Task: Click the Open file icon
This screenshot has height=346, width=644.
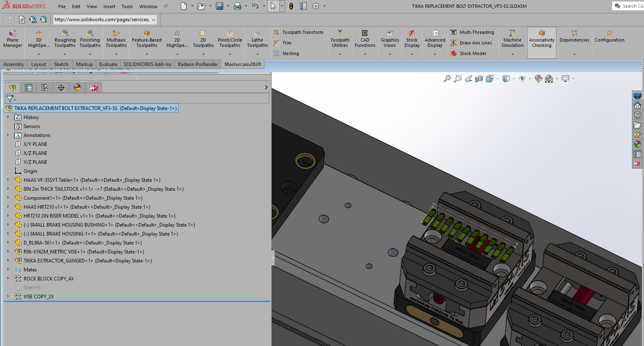Action: point(201,6)
